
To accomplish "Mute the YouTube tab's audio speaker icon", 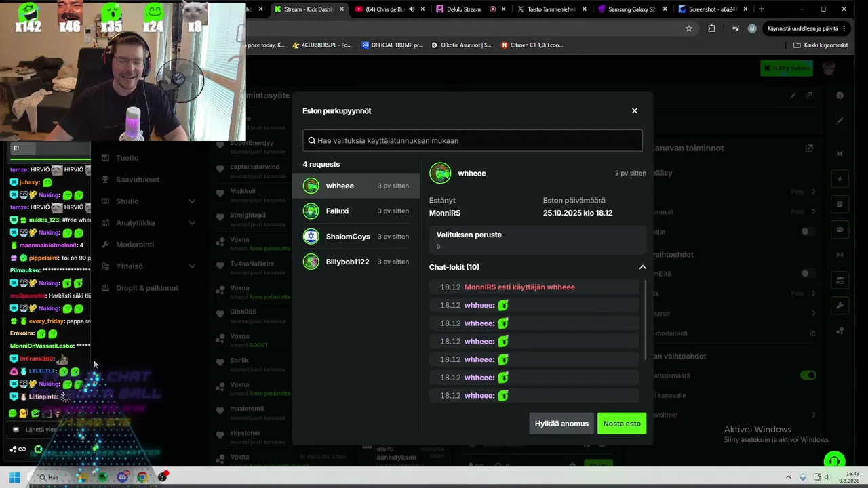I will click(412, 9).
